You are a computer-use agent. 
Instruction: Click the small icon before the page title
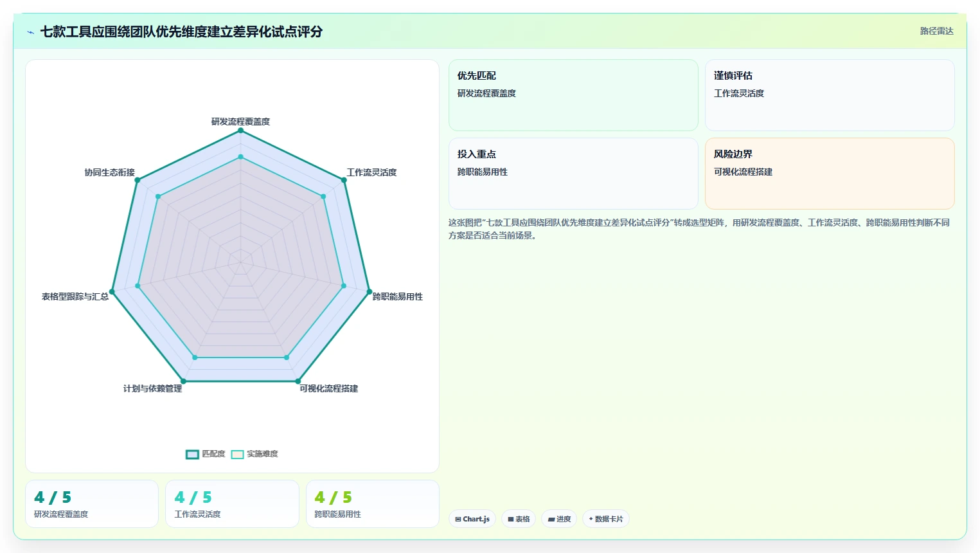point(30,32)
